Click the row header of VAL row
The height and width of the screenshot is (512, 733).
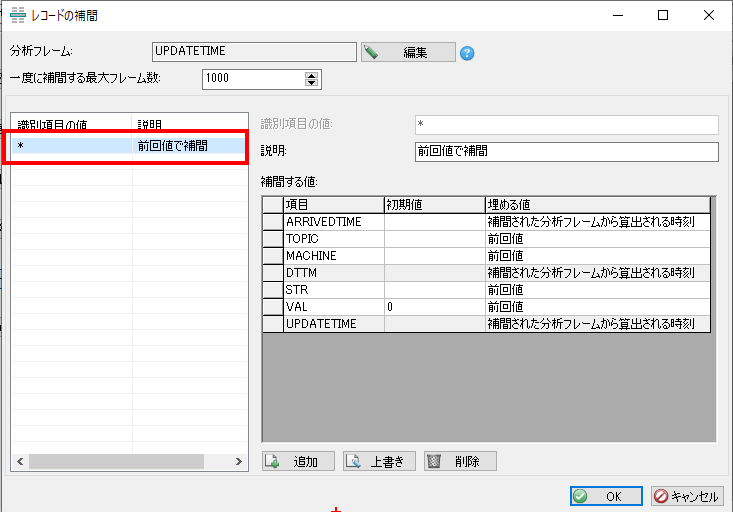[x=273, y=307]
